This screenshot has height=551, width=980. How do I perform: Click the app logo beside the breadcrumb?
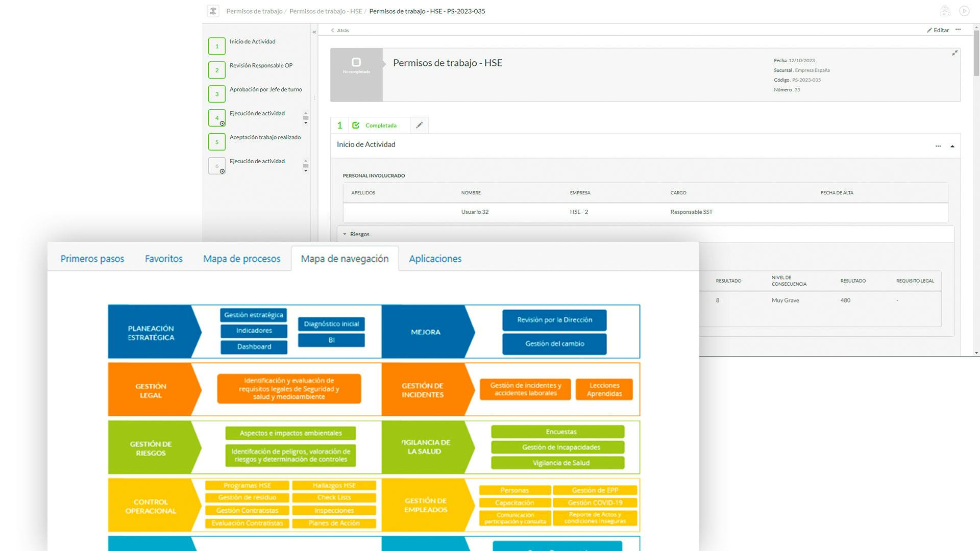click(213, 10)
